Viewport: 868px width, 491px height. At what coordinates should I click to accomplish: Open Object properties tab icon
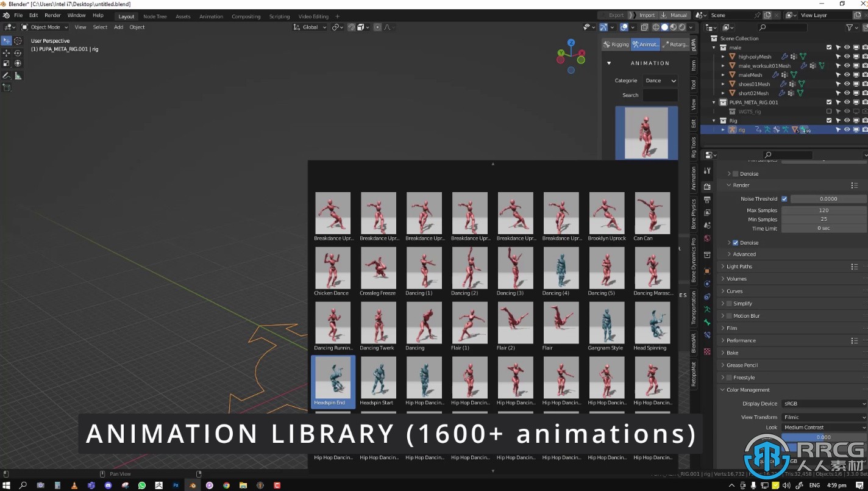(x=707, y=271)
